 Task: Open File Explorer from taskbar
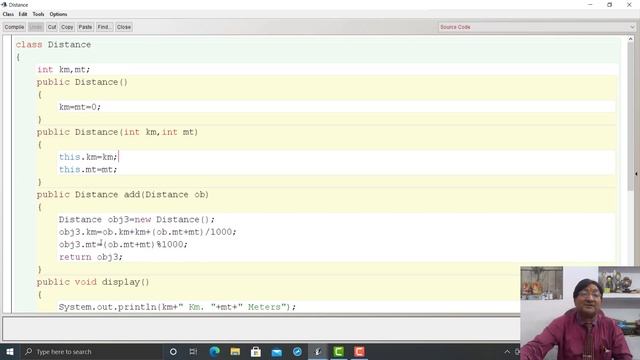(235, 351)
